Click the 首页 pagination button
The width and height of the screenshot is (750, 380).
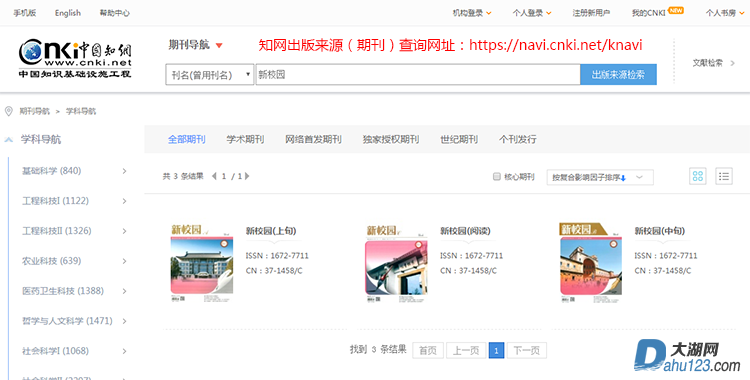[x=428, y=351]
